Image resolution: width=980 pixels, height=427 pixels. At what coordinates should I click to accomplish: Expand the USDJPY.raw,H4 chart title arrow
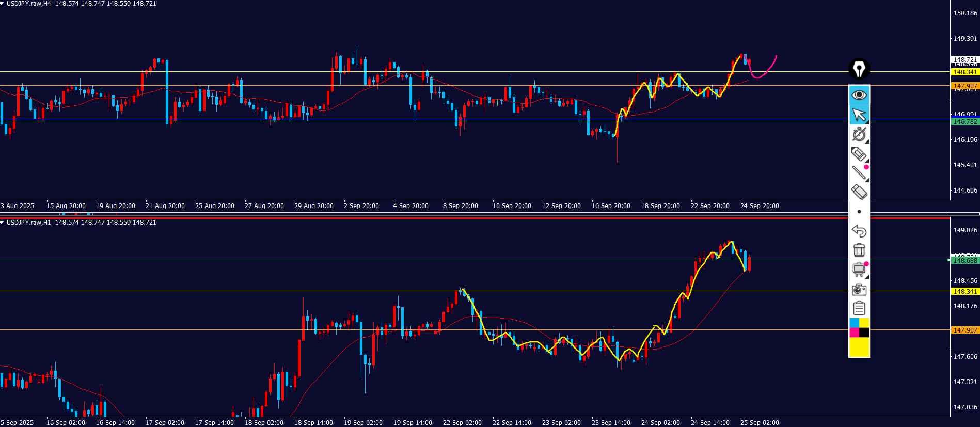coord(3,4)
